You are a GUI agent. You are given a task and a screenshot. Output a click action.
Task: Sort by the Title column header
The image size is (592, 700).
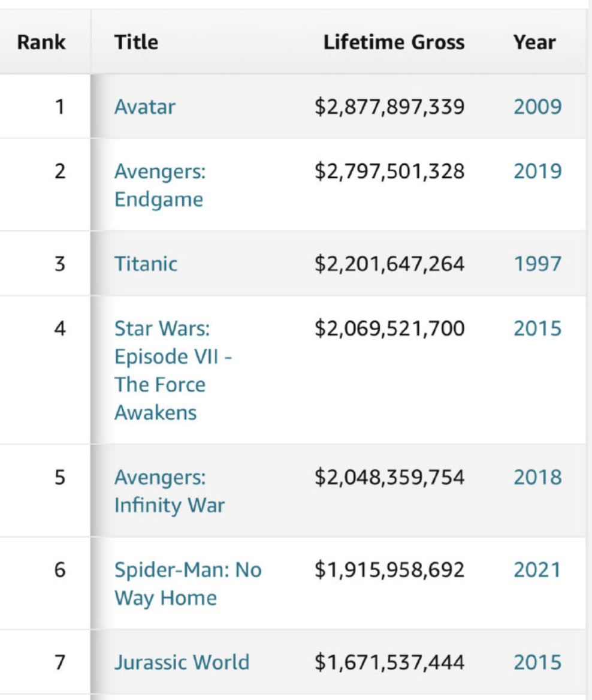click(136, 43)
